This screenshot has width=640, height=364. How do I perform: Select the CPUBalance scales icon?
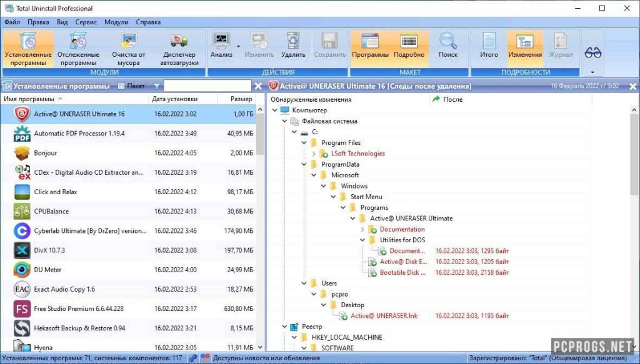pos(22,212)
